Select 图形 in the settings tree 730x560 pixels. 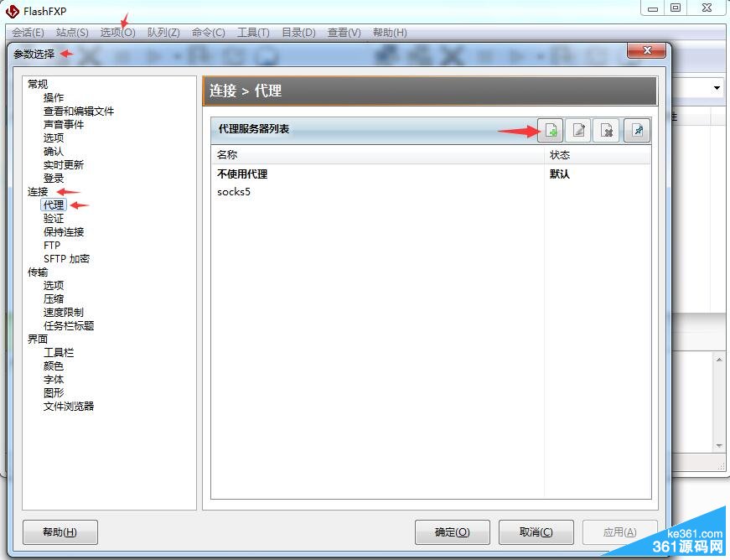tap(54, 393)
